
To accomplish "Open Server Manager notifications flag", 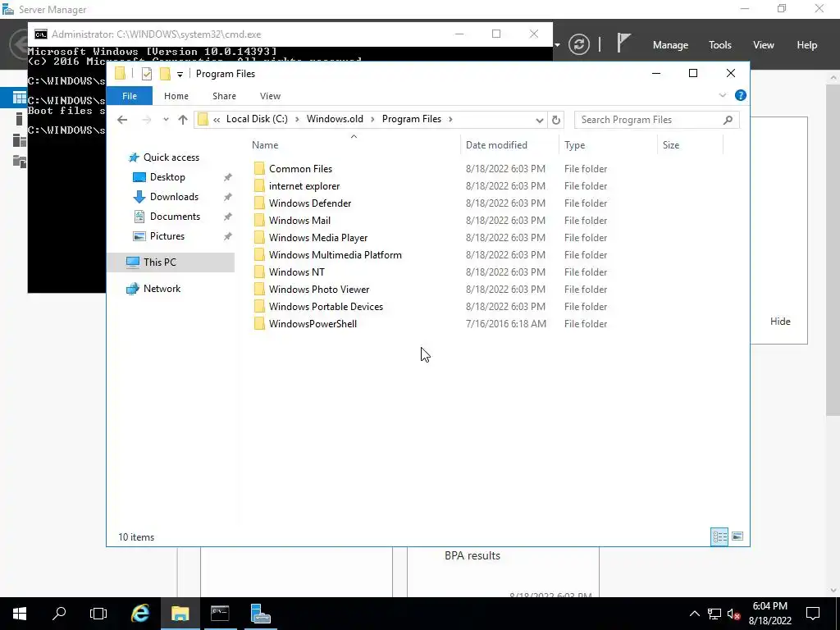I will click(623, 43).
